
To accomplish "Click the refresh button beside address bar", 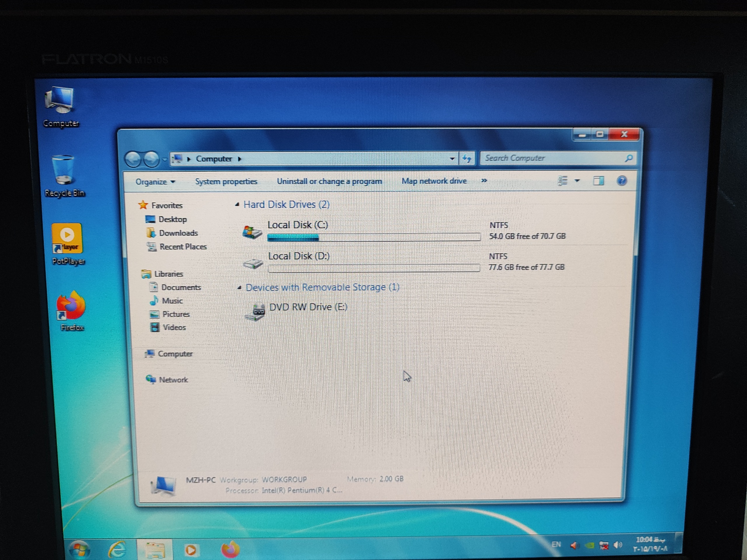I will 467,158.
